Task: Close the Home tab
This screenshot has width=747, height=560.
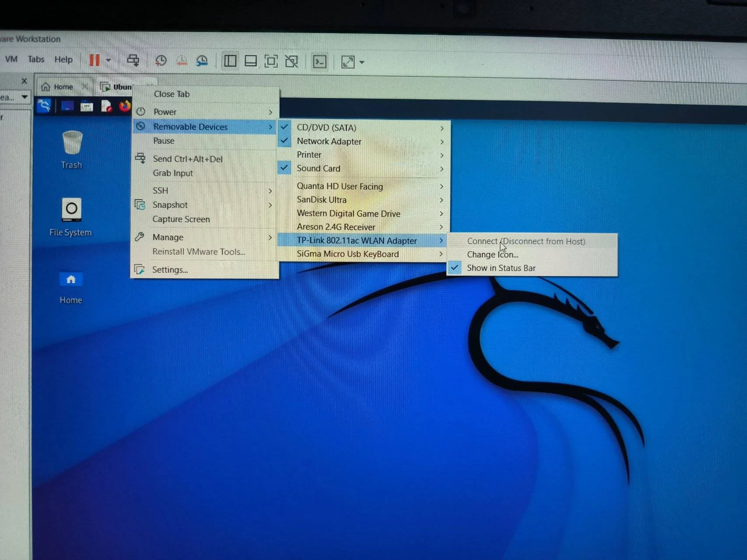Action: [85, 87]
